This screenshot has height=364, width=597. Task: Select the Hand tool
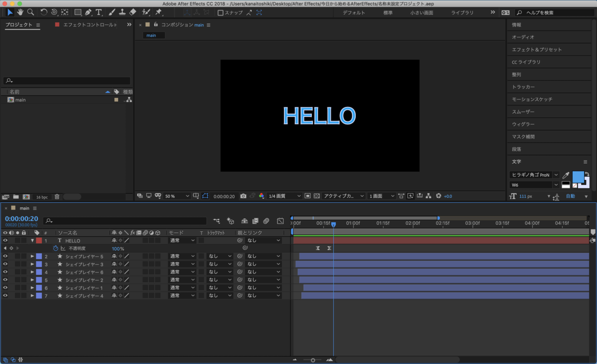pyautogui.click(x=20, y=12)
